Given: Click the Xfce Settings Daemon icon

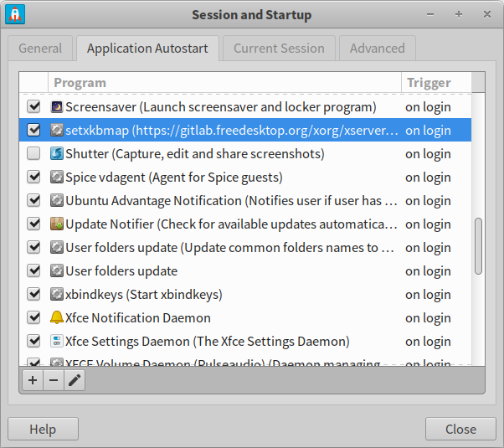Looking at the screenshot, I should click(56, 342).
